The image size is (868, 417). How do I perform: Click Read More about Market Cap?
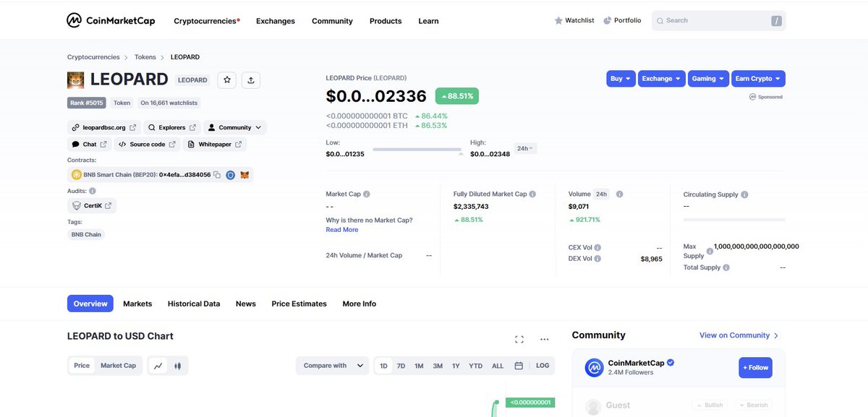(342, 230)
